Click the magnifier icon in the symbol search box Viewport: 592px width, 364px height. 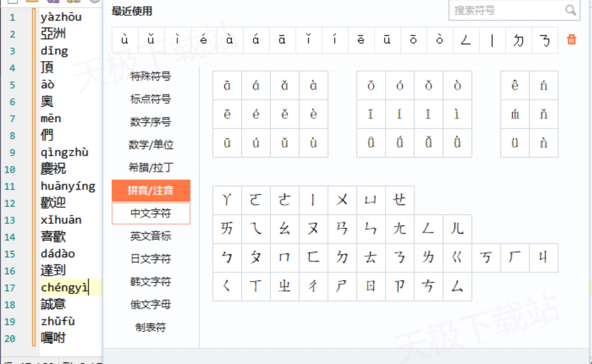coord(570,10)
